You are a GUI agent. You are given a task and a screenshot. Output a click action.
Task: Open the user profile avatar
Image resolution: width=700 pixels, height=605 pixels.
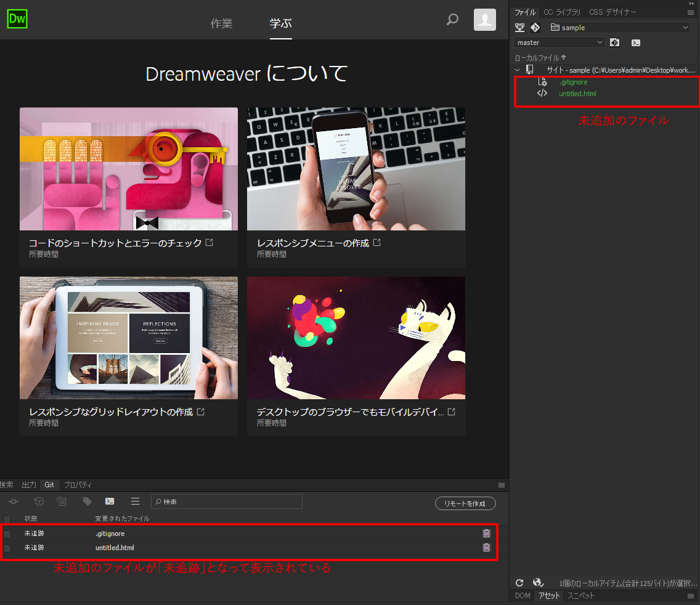point(485,20)
